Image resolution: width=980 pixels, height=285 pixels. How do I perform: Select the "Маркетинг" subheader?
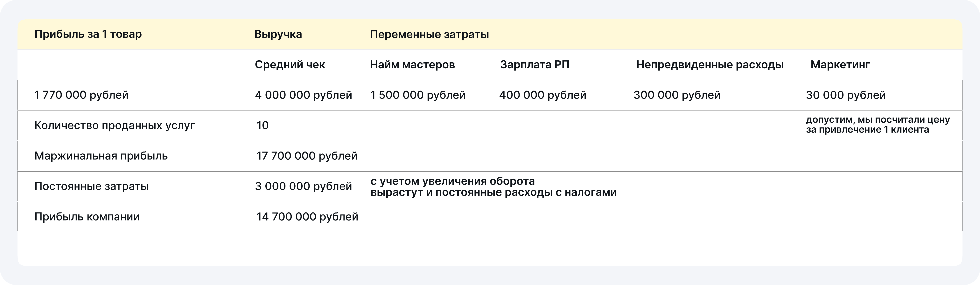pos(840,65)
